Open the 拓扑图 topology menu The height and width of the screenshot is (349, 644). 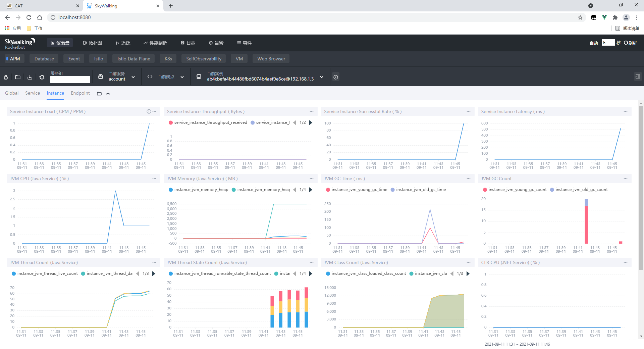tap(92, 43)
